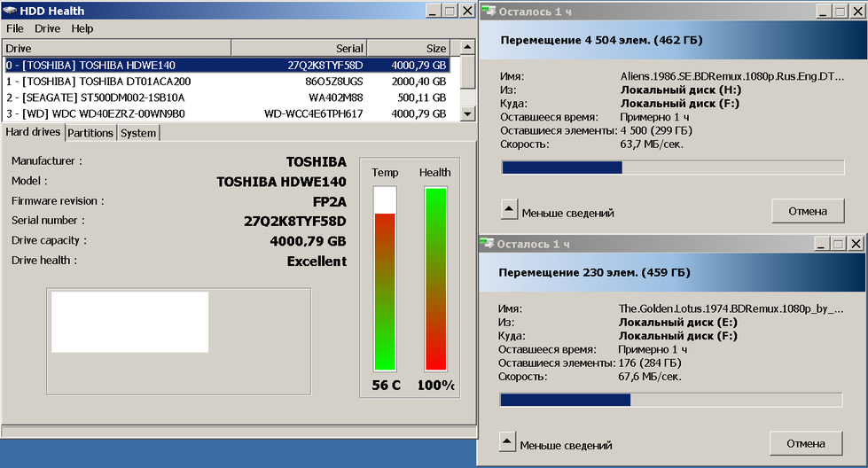The width and height of the screenshot is (868, 468).
Task: Cancel the Golden Lotus transfer from disk E:
Action: pos(806,443)
